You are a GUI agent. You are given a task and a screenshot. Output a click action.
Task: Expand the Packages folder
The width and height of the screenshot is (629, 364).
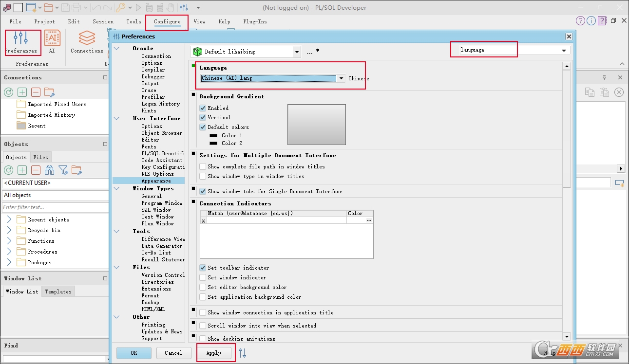coord(9,262)
